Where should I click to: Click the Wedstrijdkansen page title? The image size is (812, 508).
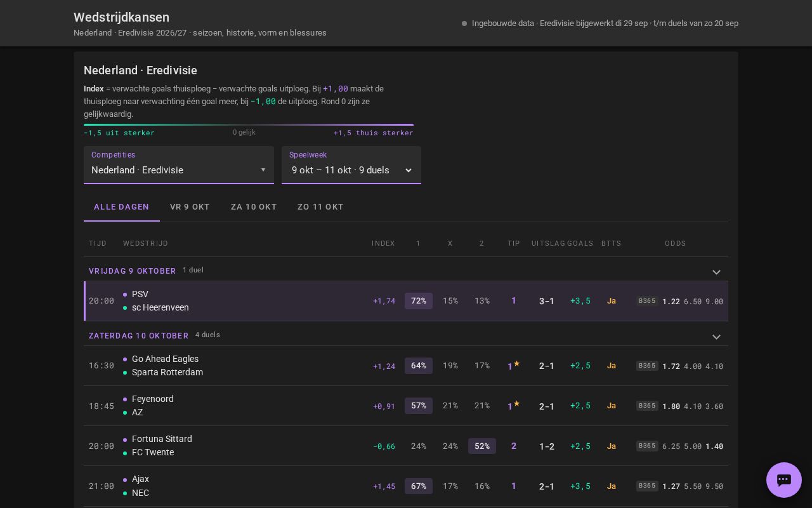pos(121,17)
